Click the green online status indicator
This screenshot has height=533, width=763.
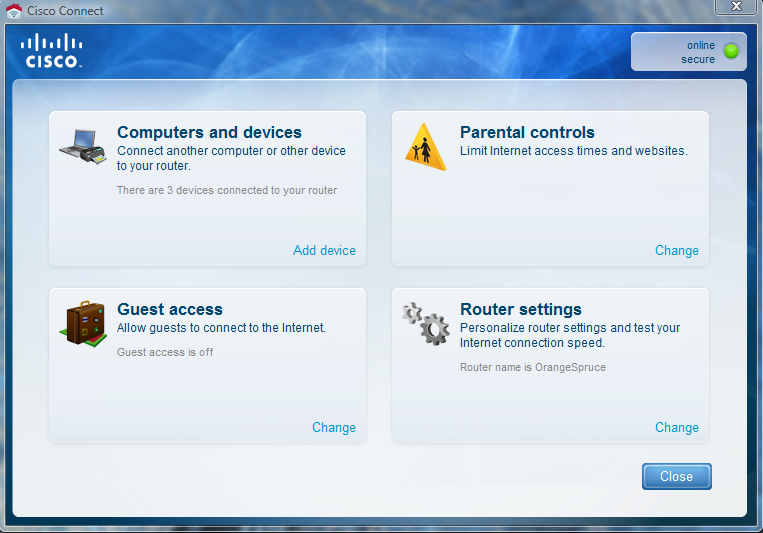coord(731,51)
